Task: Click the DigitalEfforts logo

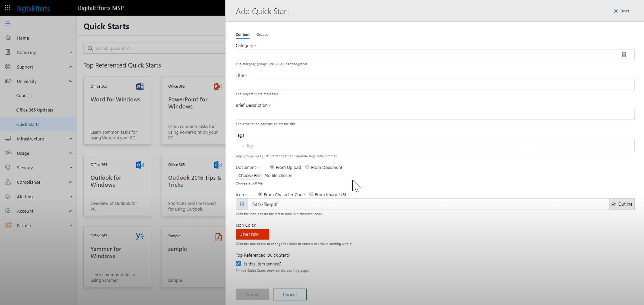Action: [x=33, y=8]
